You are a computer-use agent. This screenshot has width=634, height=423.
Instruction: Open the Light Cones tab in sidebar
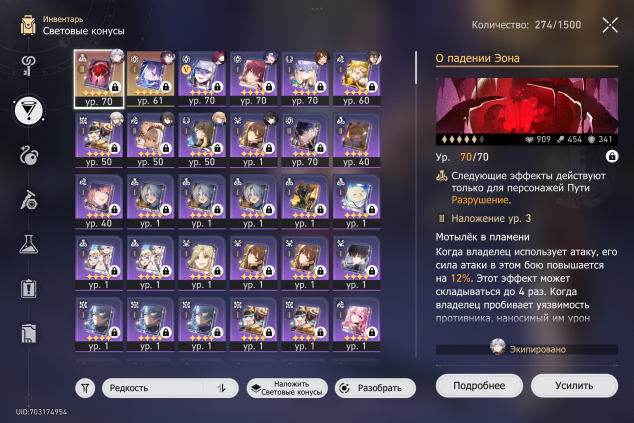pos(29,110)
